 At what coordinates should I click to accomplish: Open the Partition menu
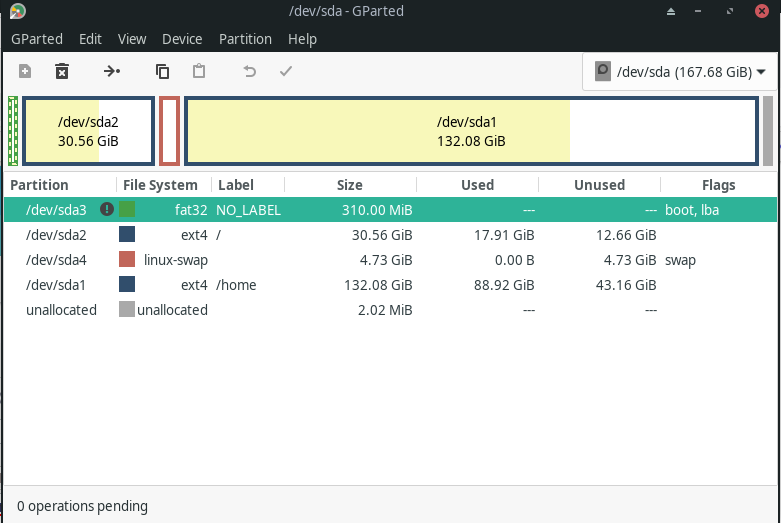coord(246,39)
